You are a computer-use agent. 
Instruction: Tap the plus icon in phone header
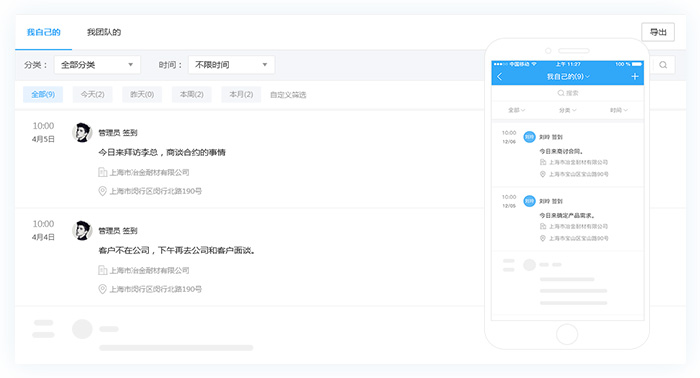click(635, 77)
